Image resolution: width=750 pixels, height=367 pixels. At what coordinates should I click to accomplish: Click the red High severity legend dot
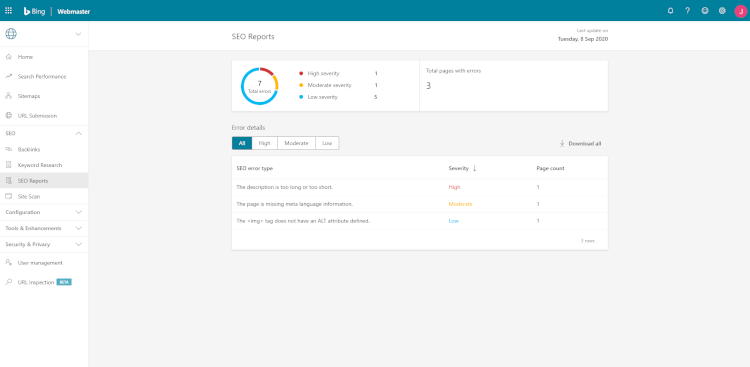coord(301,73)
